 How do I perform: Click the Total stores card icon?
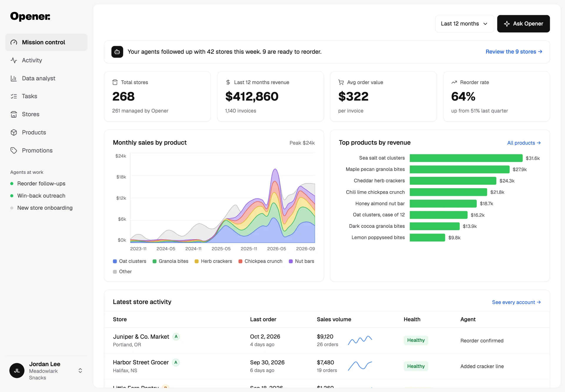pyautogui.click(x=115, y=82)
